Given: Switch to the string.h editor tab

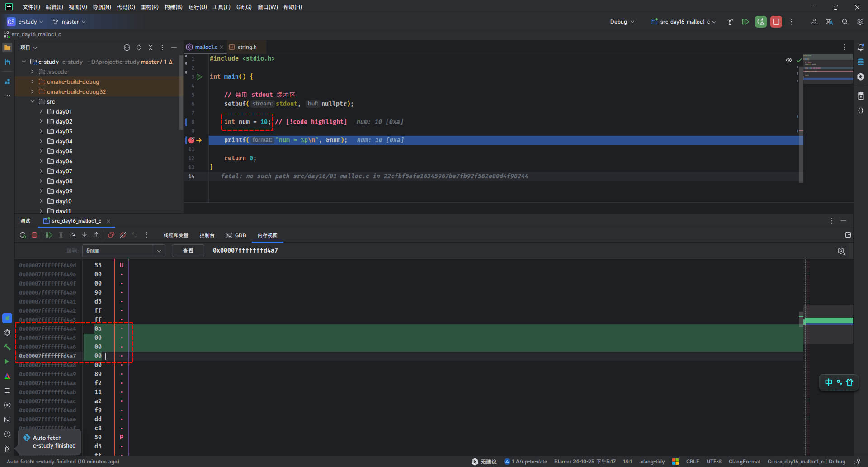Looking at the screenshot, I should [x=246, y=47].
